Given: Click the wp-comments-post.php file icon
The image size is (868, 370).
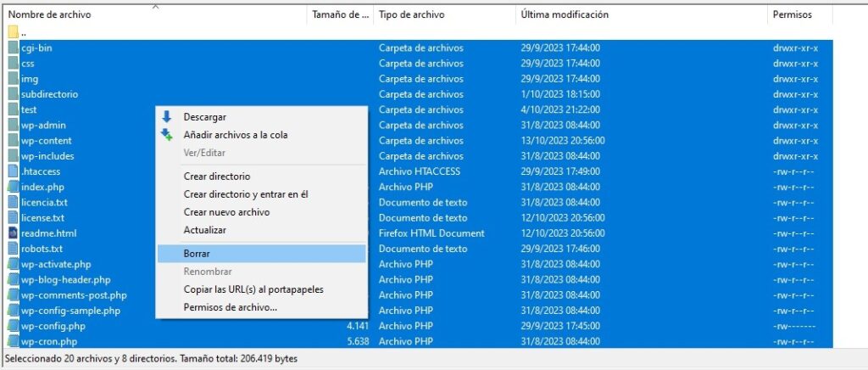Looking at the screenshot, I should pyautogui.click(x=14, y=295).
